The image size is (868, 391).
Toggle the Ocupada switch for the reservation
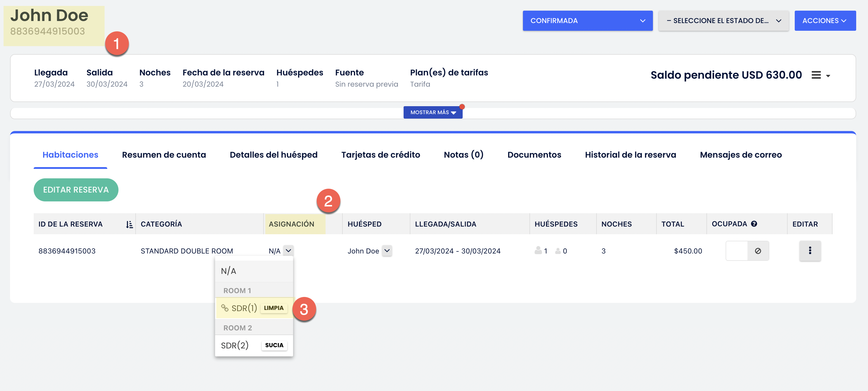[x=737, y=251]
